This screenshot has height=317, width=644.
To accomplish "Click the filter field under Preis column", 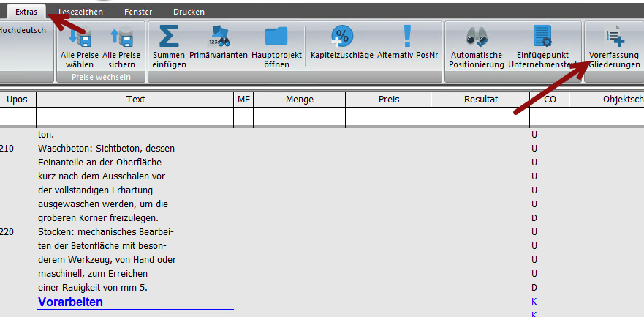I will [x=388, y=116].
